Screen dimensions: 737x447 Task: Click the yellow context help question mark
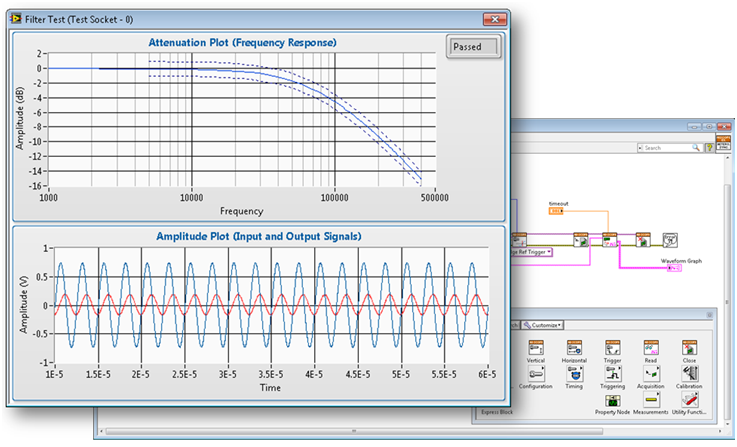[x=709, y=148]
